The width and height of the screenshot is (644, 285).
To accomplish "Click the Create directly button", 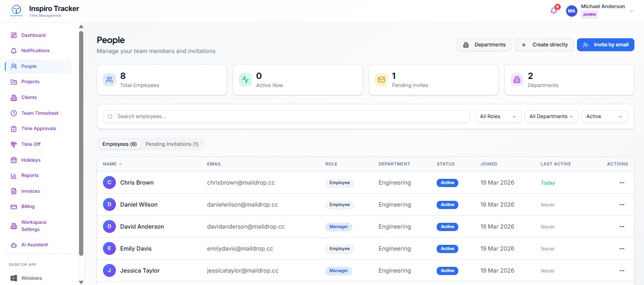I will (x=544, y=45).
